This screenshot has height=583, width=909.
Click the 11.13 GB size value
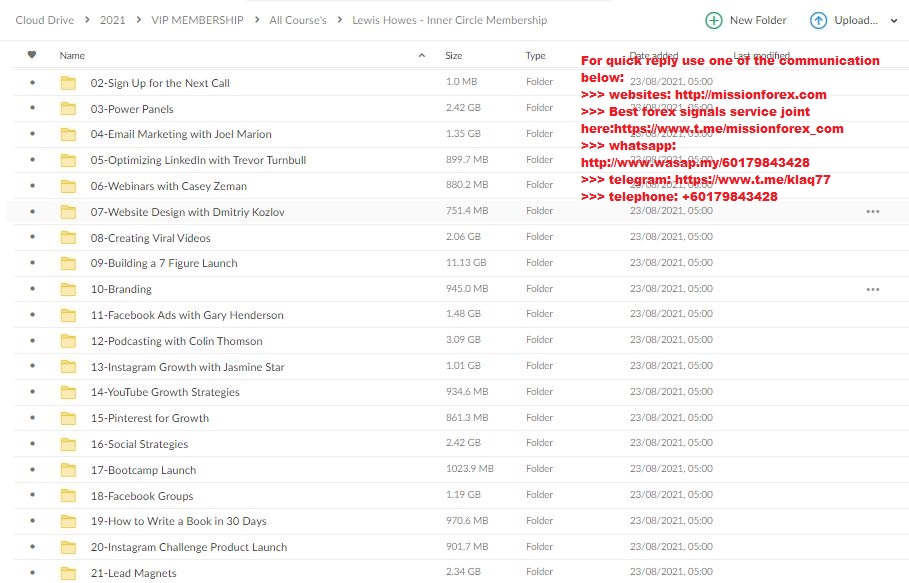pyautogui.click(x=466, y=263)
